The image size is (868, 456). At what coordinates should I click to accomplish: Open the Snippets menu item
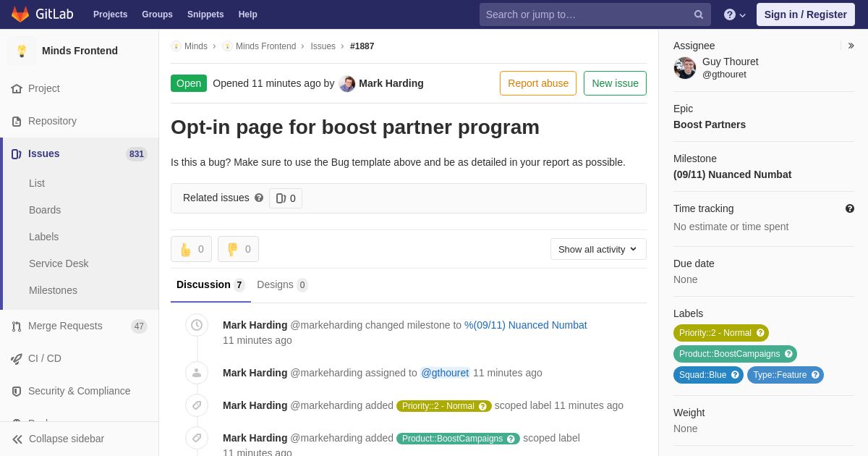(205, 14)
